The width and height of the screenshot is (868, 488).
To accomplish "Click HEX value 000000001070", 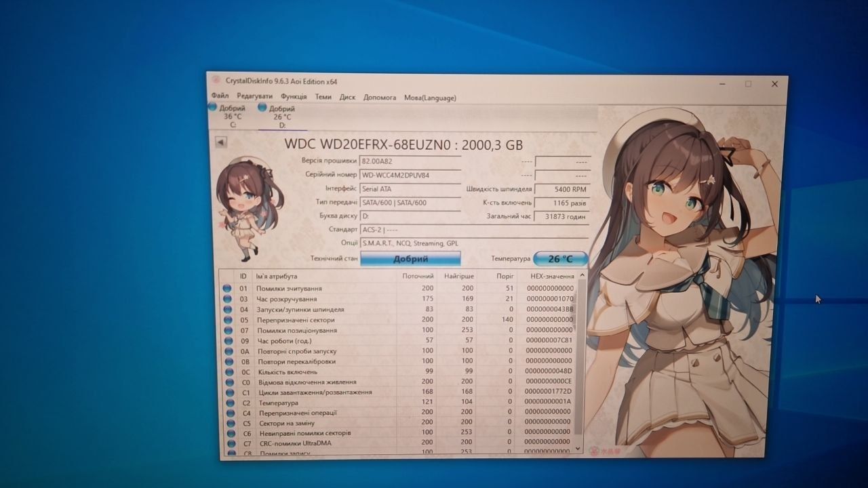I will point(549,299).
